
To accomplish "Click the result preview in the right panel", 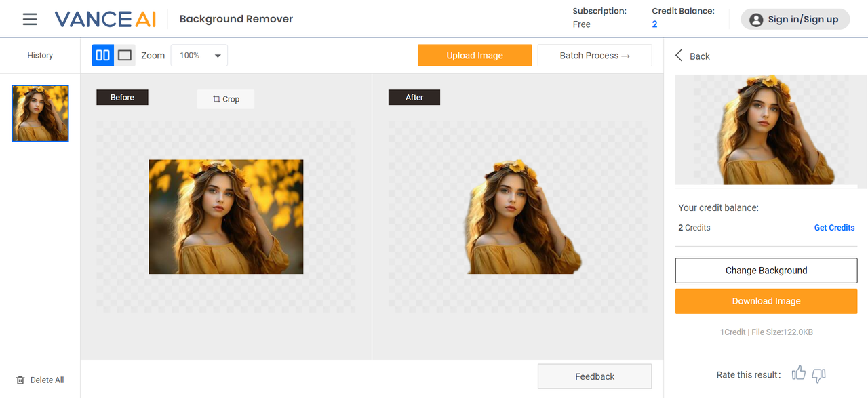I will pos(771,130).
